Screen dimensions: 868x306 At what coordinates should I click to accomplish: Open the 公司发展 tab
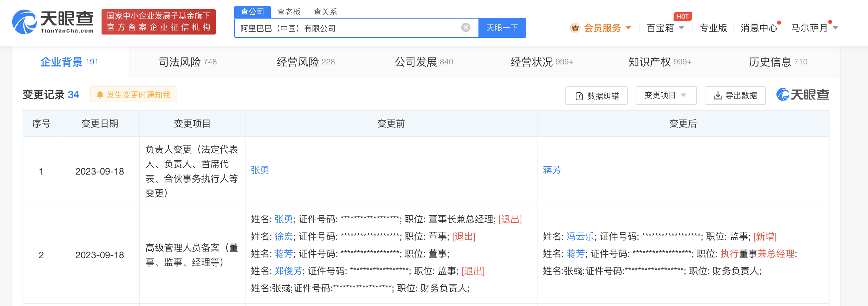424,62
